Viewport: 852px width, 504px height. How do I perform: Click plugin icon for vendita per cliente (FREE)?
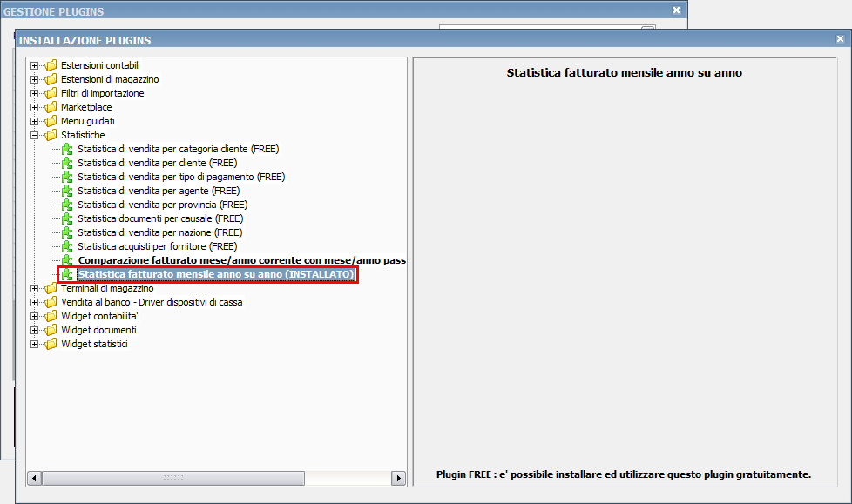click(67, 163)
